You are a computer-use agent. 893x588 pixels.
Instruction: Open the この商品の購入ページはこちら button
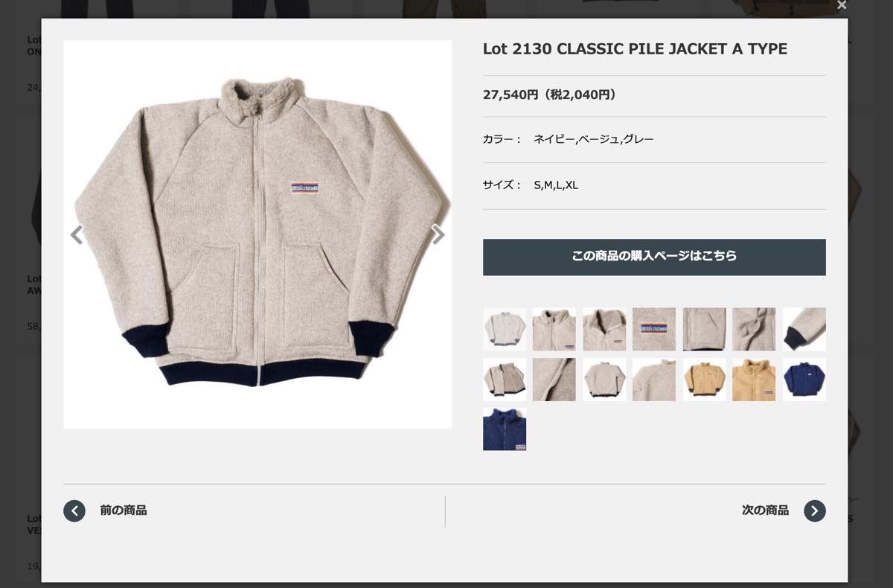[x=654, y=257]
